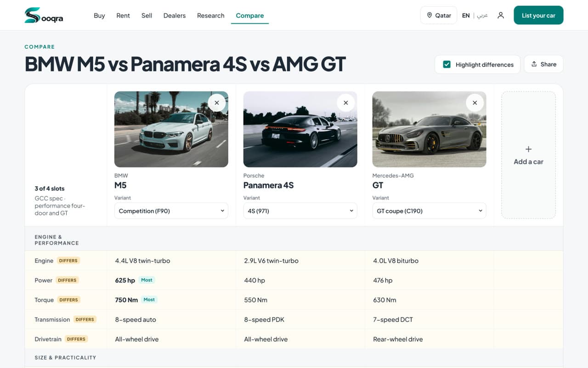Viewport: 588px width, 368px height.
Task: Click the plus icon to add a car
Action: tap(528, 149)
